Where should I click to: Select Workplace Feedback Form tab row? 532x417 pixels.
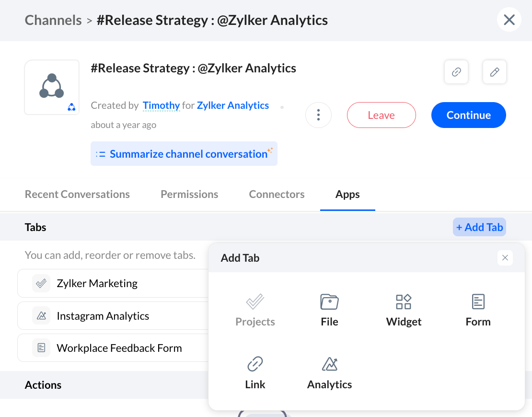tap(113, 348)
